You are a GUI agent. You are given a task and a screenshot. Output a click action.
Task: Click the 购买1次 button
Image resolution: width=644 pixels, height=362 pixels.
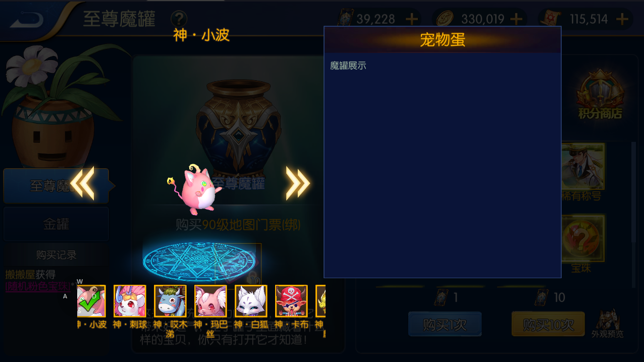[x=445, y=324]
